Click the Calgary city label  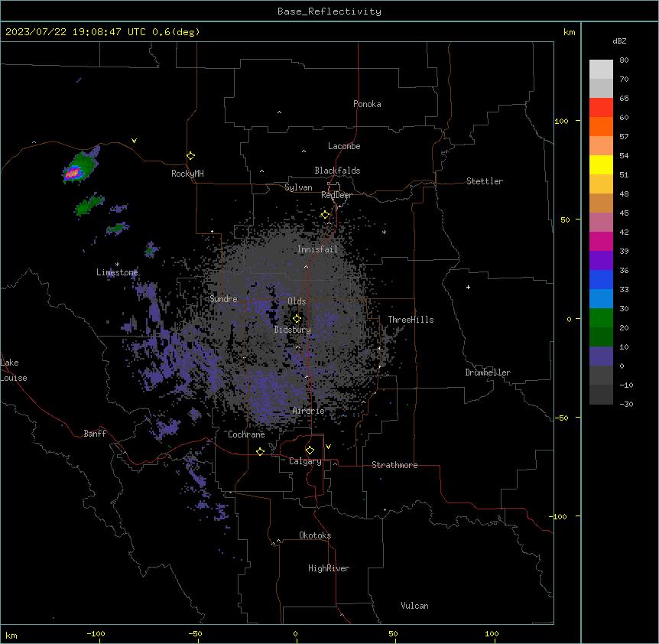[305, 461]
